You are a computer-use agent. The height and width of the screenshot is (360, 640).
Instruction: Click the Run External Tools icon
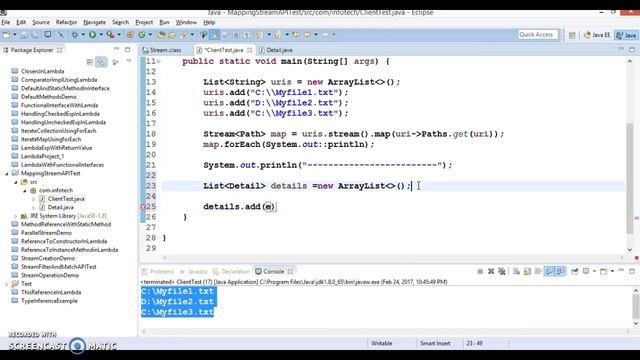tap(110, 35)
